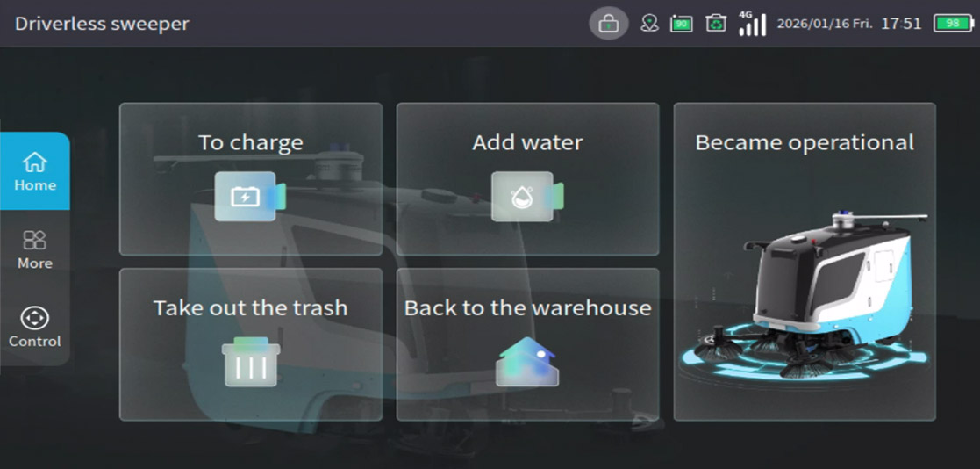Click the 'Take out the trash' text

250,308
